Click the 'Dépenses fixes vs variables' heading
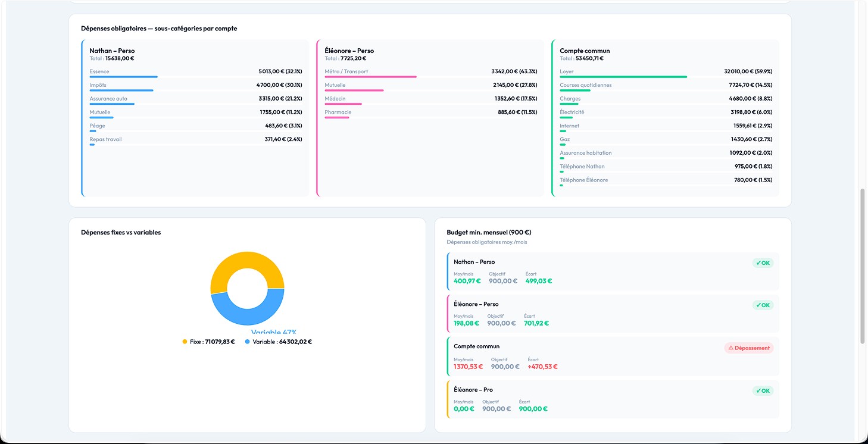Image resolution: width=868 pixels, height=444 pixels. pos(121,232)
